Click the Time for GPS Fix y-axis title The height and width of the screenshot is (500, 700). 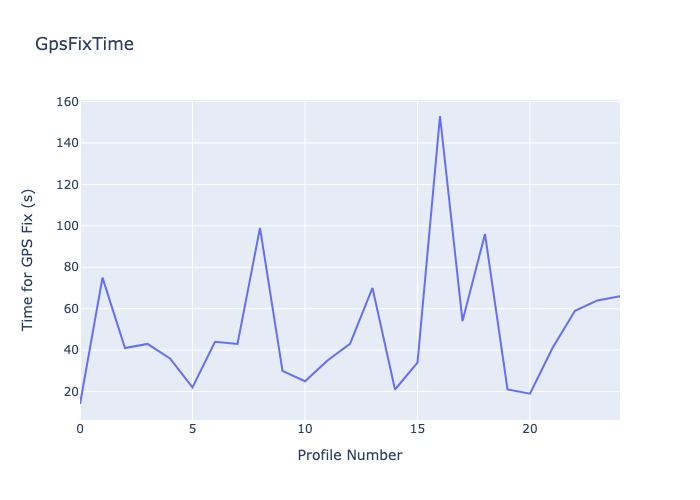pyautogui.click(x=28, y=260)
